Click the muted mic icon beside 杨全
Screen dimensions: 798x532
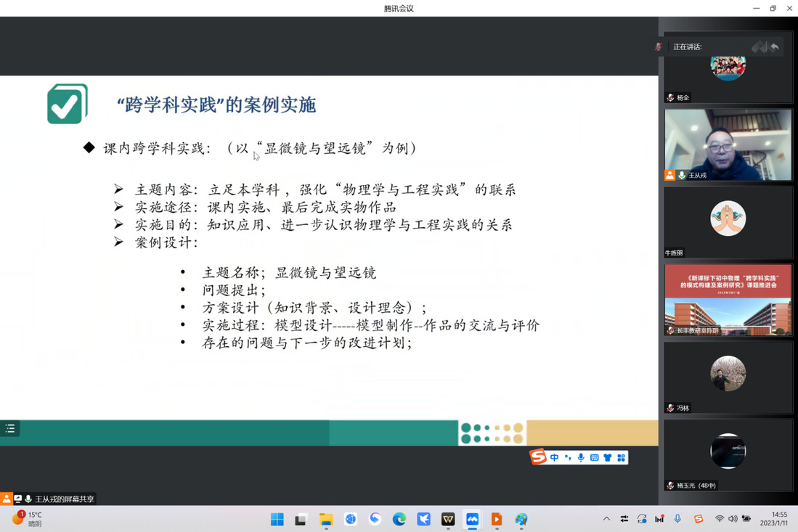click(670, 97)
